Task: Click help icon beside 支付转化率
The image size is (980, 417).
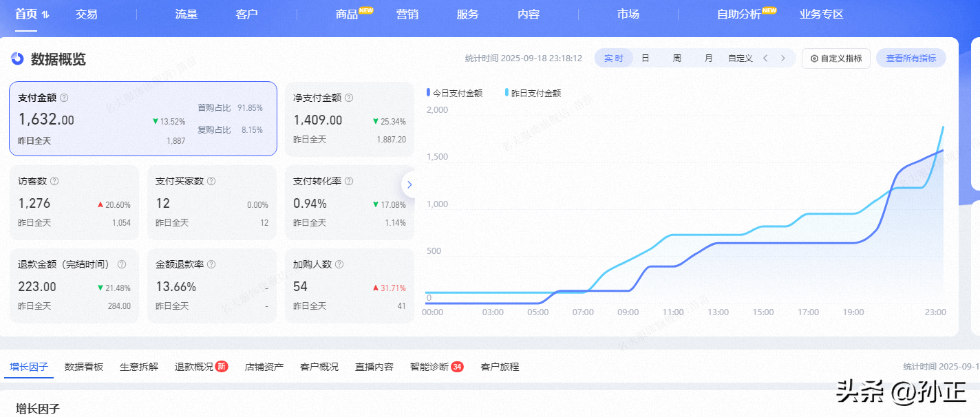Action: [x=349, y=181]
